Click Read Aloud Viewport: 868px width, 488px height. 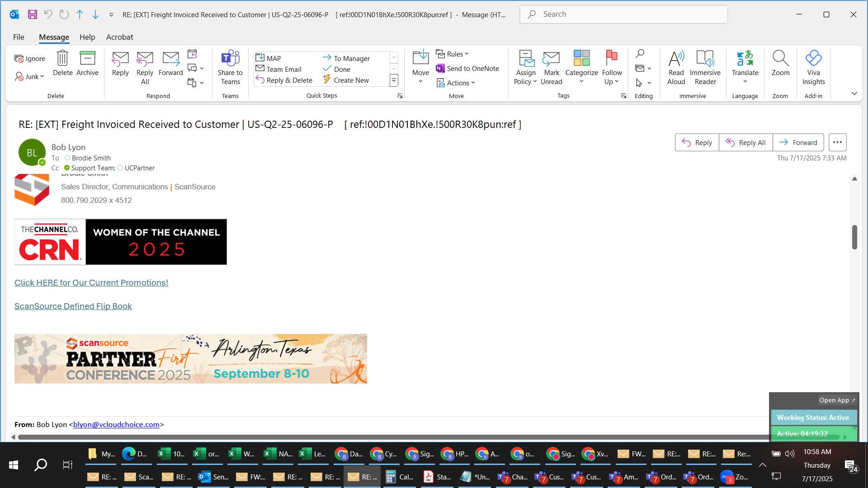pos(676,68)
